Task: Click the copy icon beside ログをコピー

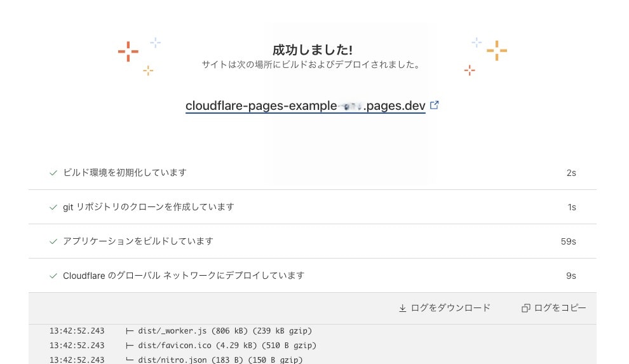Action: click(525, 308)
